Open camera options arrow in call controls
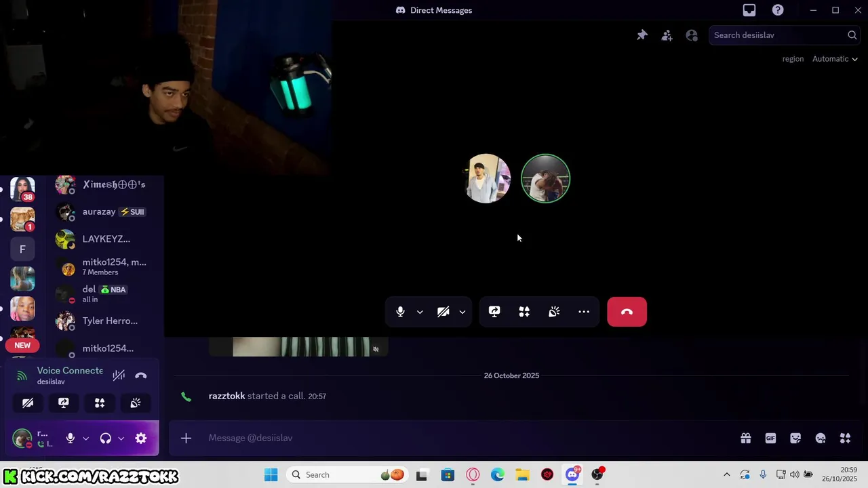This screenshot has height=488, width=868. click(x=462, y=312)
